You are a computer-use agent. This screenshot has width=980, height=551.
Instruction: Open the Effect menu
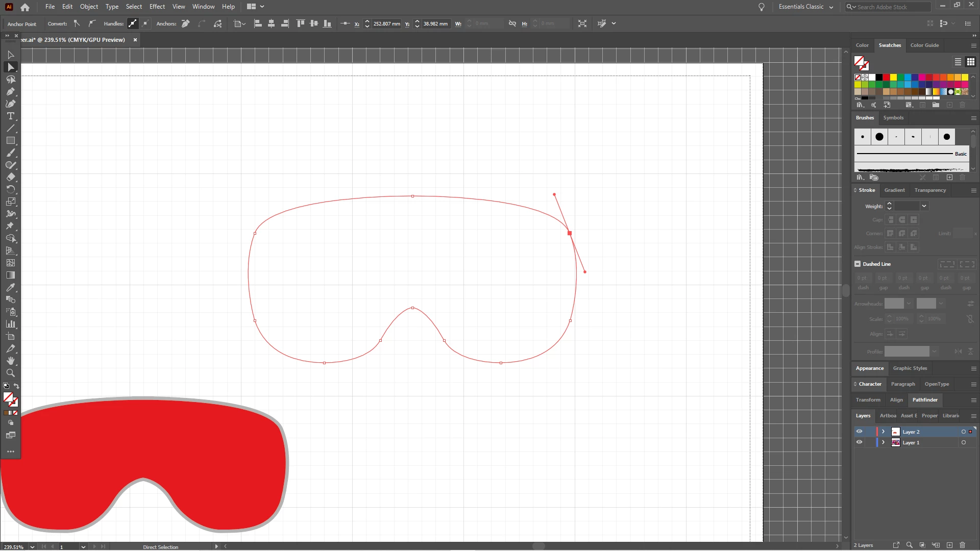point(157,7)
